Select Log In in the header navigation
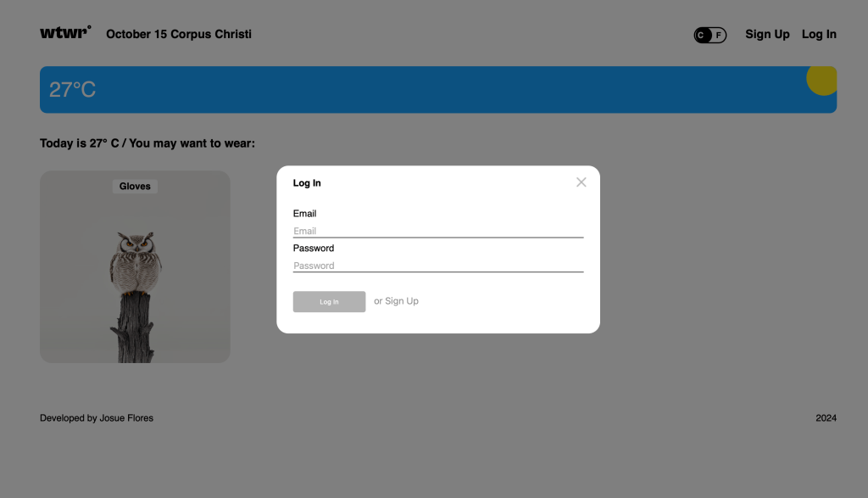The height and width of the screenshot is (498, 868). (x=819, y=35)
